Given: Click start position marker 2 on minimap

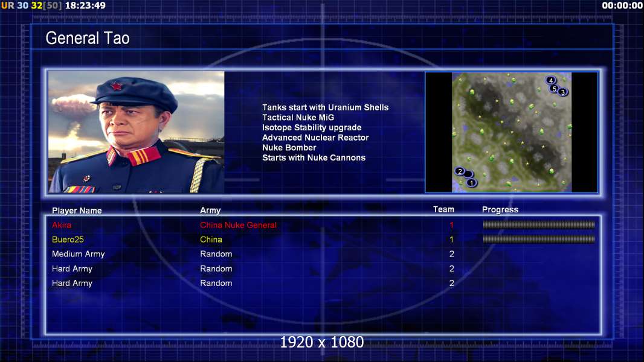Looking at the screenshot, I should 460,171.
